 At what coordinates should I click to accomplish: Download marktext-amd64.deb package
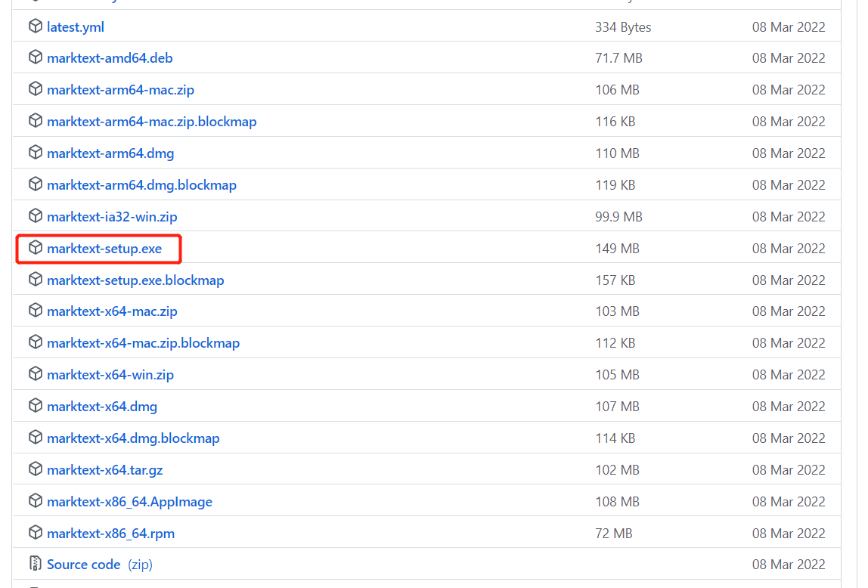click(110, 58)
